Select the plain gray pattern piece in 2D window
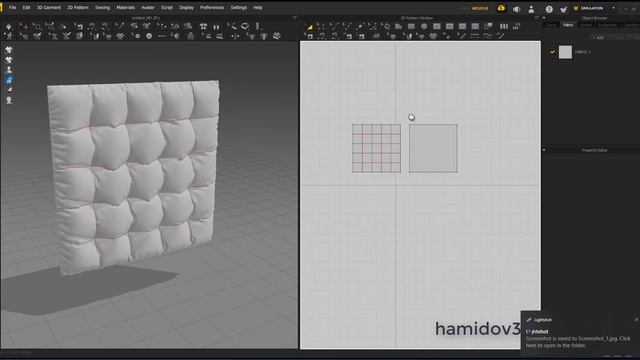 [x=433, y=148]
